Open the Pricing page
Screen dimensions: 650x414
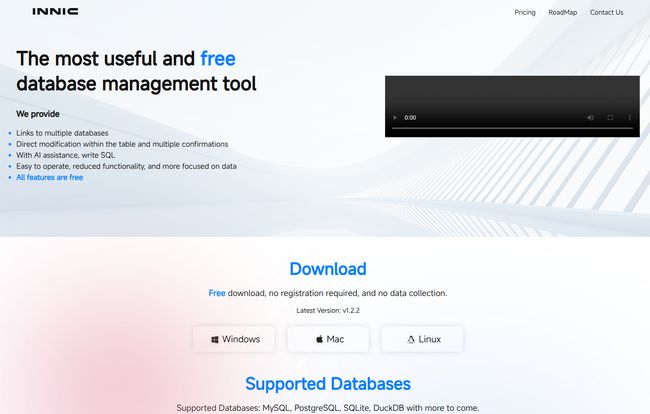(525, 12)
